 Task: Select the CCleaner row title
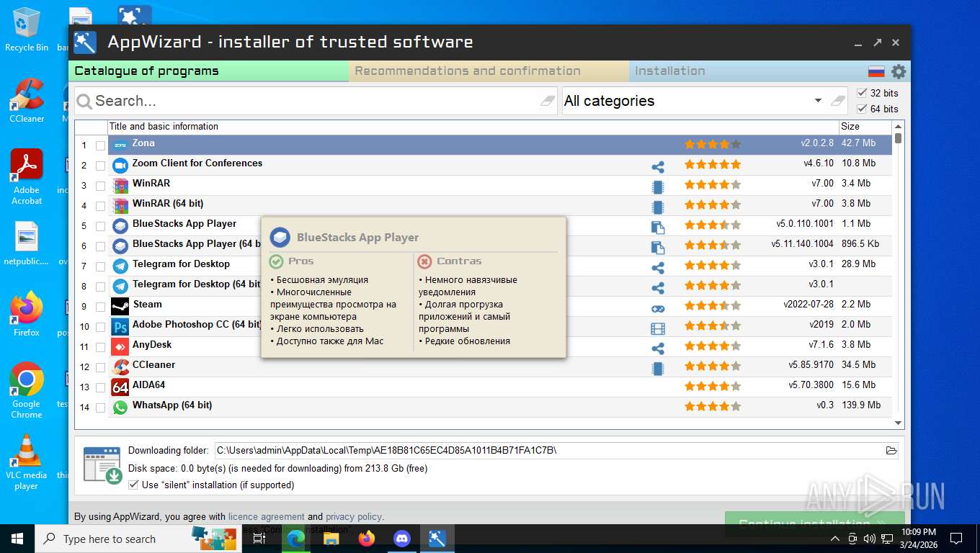(153, 364)
